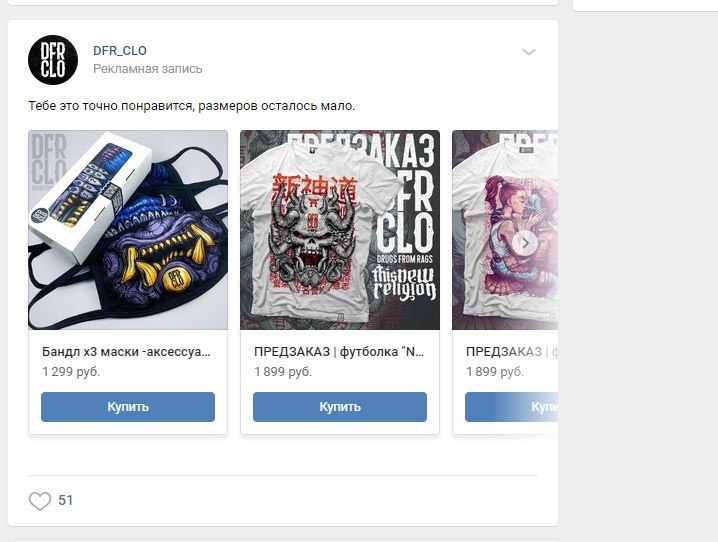Open the DFR_CLO round avatar logo
Screen dimensions: 718x542
pos(53,60)
